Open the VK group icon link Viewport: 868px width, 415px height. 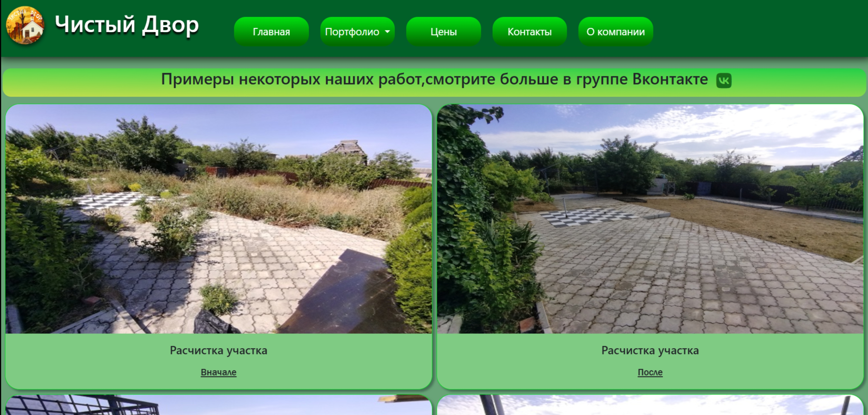[x=723, y=81]
